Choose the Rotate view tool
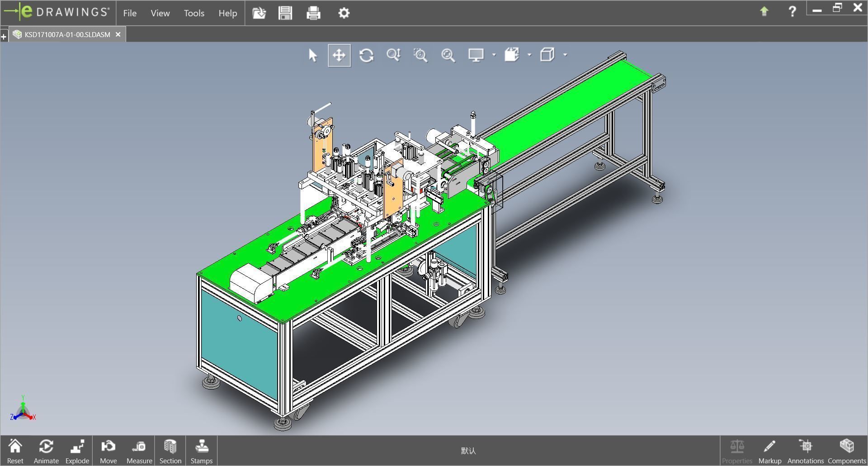Screen dimensions: 868x466 pyautogui.click(x=366, y=55)
